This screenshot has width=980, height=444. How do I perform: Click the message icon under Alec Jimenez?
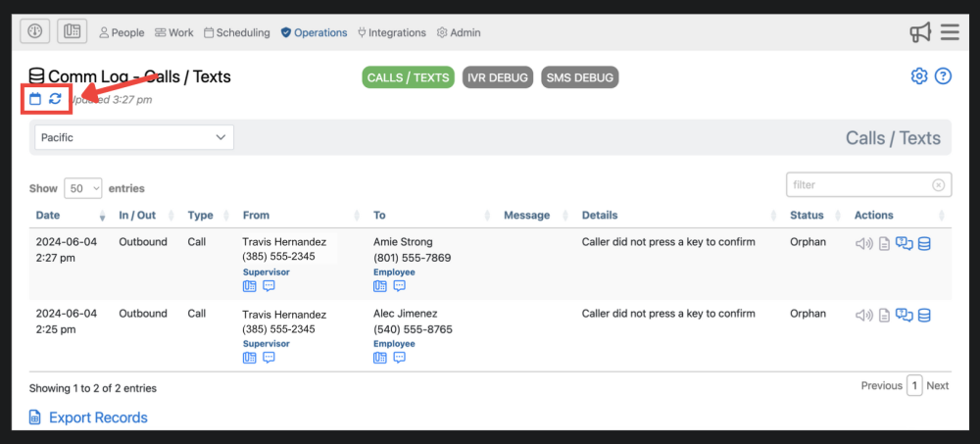point(399,358)
